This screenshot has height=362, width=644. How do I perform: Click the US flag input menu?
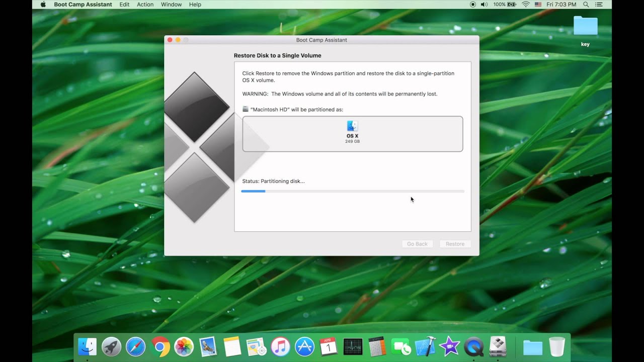(538, 5)
